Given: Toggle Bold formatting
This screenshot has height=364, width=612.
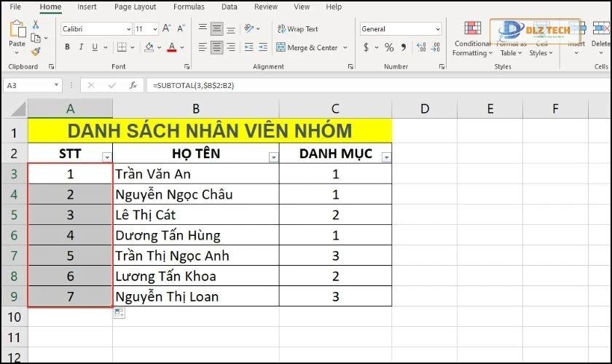Looking at the screenshot, I should pyautogui.click(x=68, y=47).
